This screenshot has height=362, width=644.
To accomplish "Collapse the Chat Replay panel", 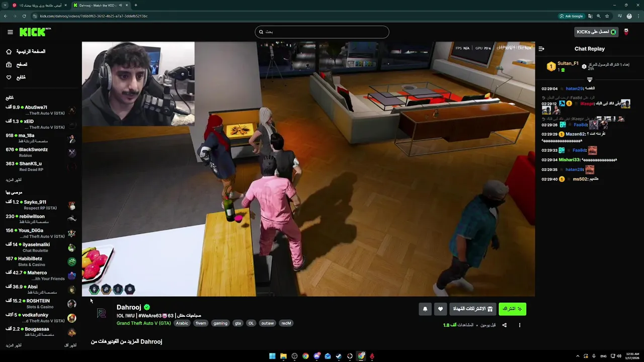I will pyautogui.click(x=541, y=49).
